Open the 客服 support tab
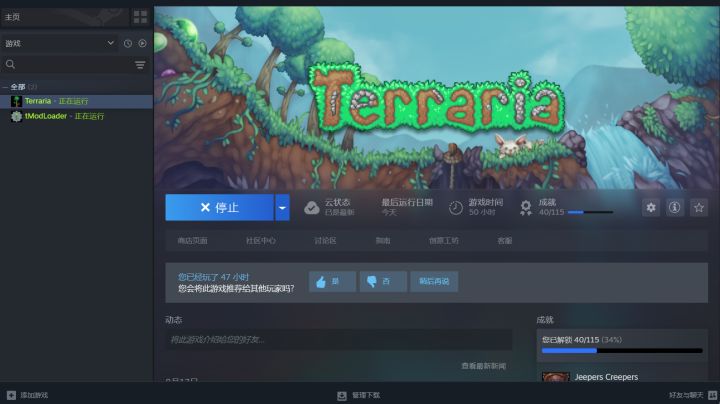Screen dimensions: 720x404 (x=505, y=241)
